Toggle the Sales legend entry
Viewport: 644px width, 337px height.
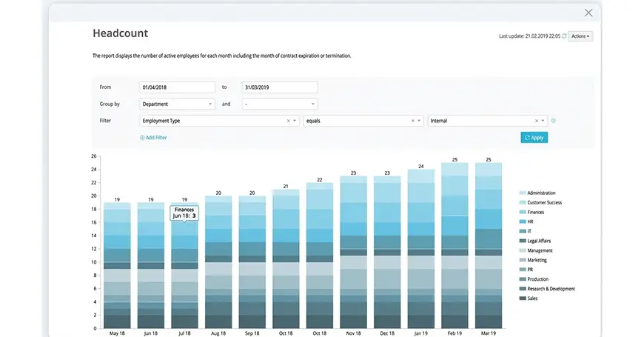click(x=531, y=298)
